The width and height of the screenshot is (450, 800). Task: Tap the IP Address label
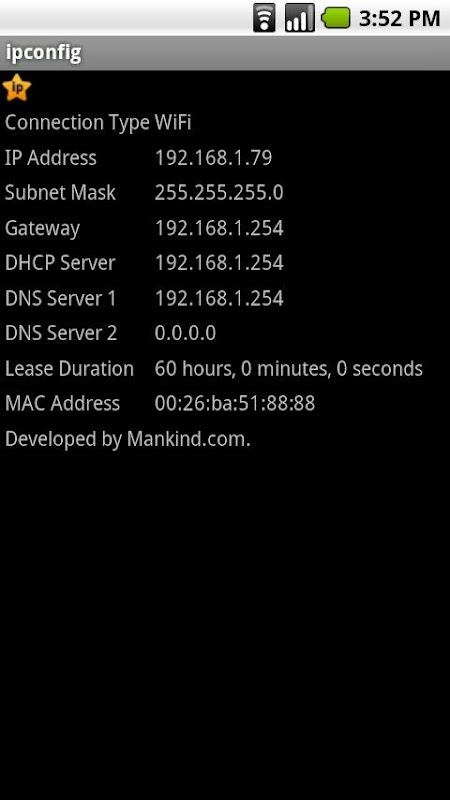coord(51,158)
